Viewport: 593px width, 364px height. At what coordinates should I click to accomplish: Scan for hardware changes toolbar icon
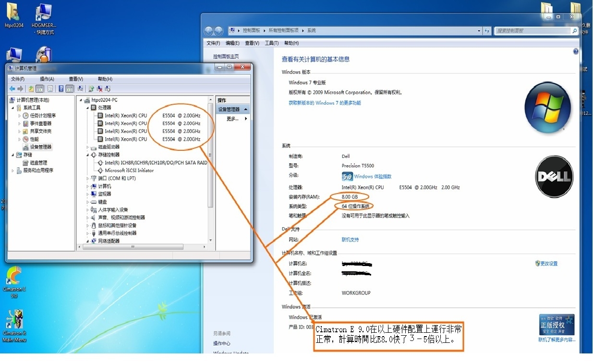click(80, 89)
